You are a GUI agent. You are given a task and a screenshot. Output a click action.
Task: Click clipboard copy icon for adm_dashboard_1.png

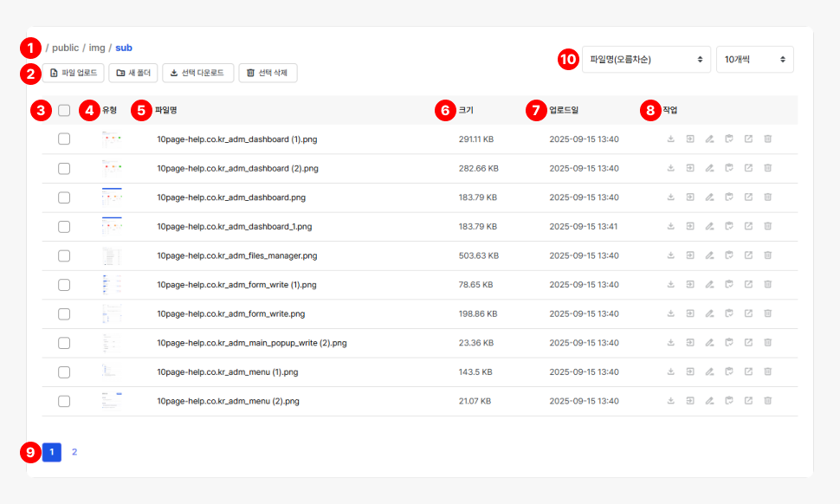(x=729, y=226)
